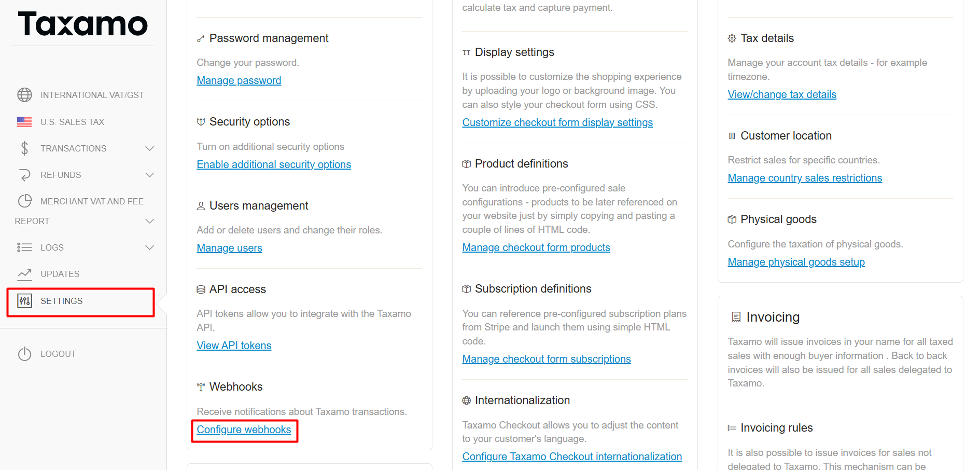Click the list icon beside Invoicing rules
Screen dimensions: 980x470
(732, 428)
